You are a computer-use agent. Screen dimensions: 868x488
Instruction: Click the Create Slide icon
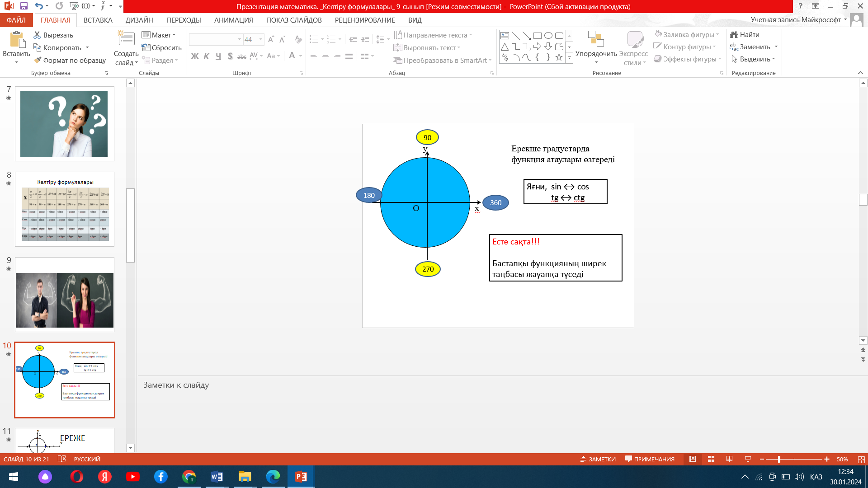[x=126, y=39]
